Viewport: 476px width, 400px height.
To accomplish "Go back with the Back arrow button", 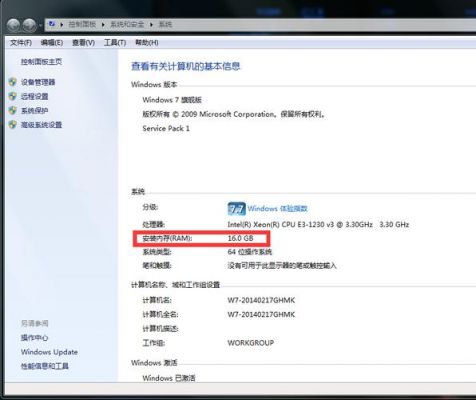I will (x=13, y=25).
